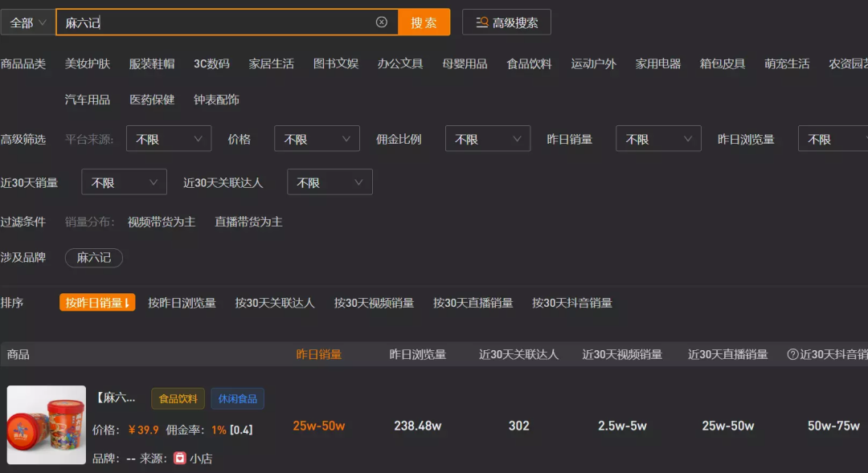Click the search input containing 麻六记
Image resolution: width=868 pixels, height=473 pixels.
tap(227, 22)
